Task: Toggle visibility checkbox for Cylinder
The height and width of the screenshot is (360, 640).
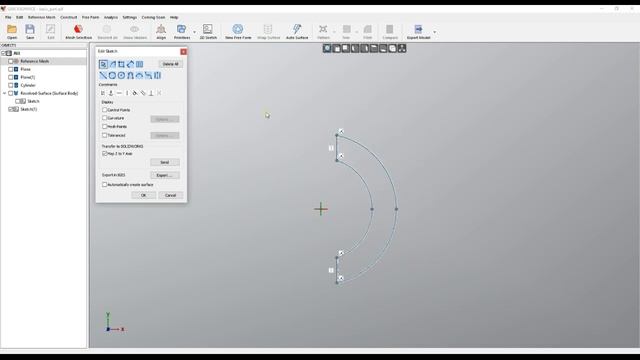Action: pyautogui.click(x=11, y=85)
